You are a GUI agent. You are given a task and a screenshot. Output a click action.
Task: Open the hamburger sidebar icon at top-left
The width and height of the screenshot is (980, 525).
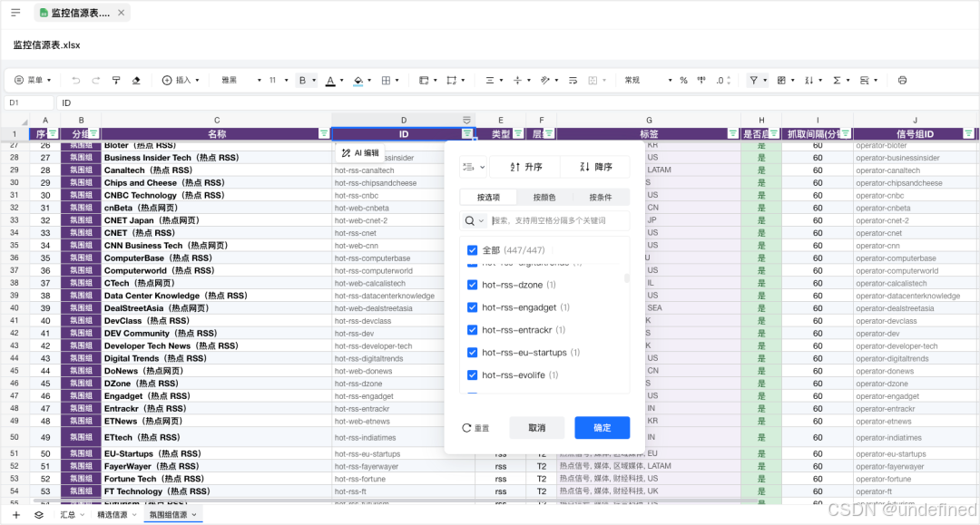pos(15,13)
